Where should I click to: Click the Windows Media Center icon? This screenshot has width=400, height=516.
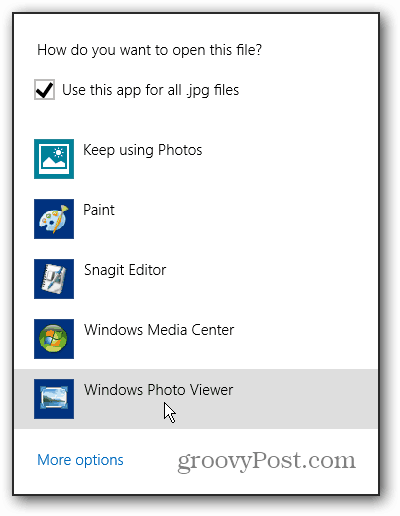pyautogui.click(x=54, y=339)
